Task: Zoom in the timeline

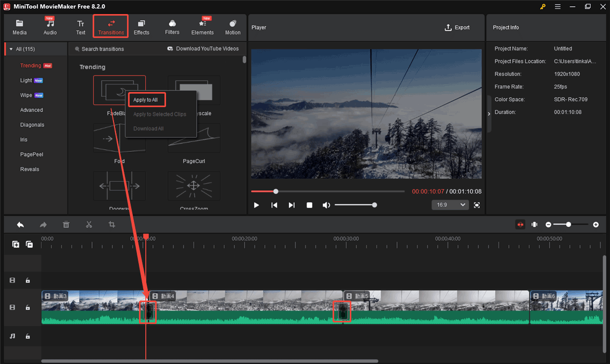Action: (x=595, y=225)
